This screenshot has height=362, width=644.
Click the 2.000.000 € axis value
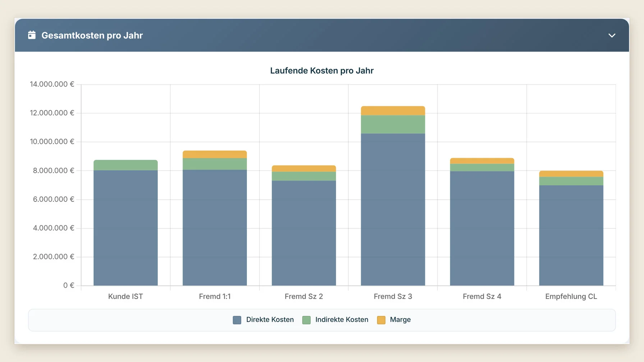click(54, 257)
